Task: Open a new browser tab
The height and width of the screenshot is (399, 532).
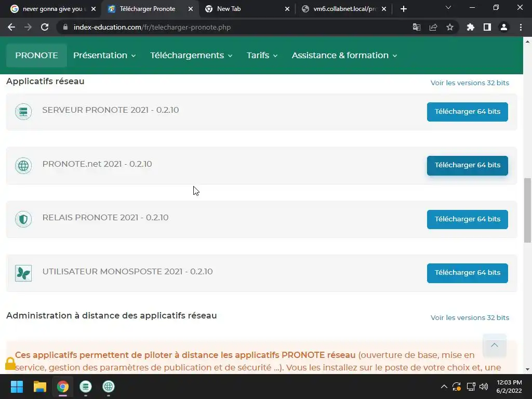Action: point(403,9)
